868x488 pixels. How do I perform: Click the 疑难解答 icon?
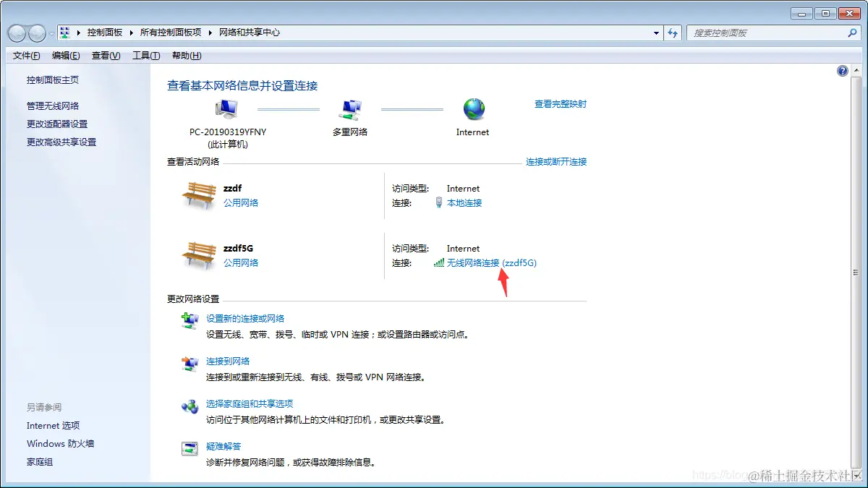point(189,448)
